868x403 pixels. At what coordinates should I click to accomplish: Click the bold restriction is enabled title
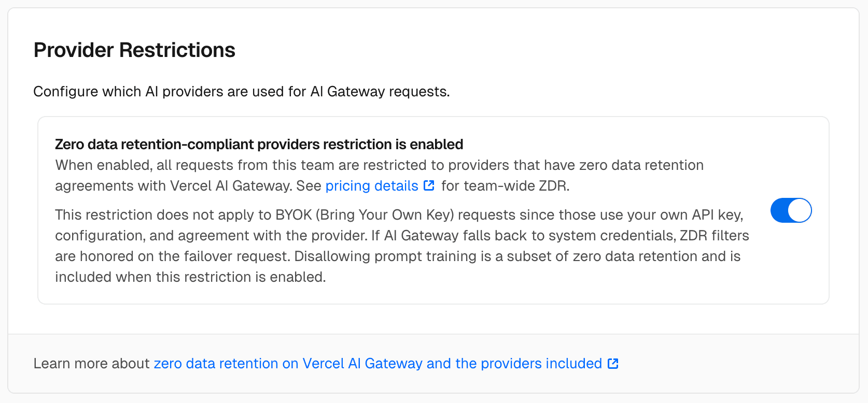(x=259, y=145)
